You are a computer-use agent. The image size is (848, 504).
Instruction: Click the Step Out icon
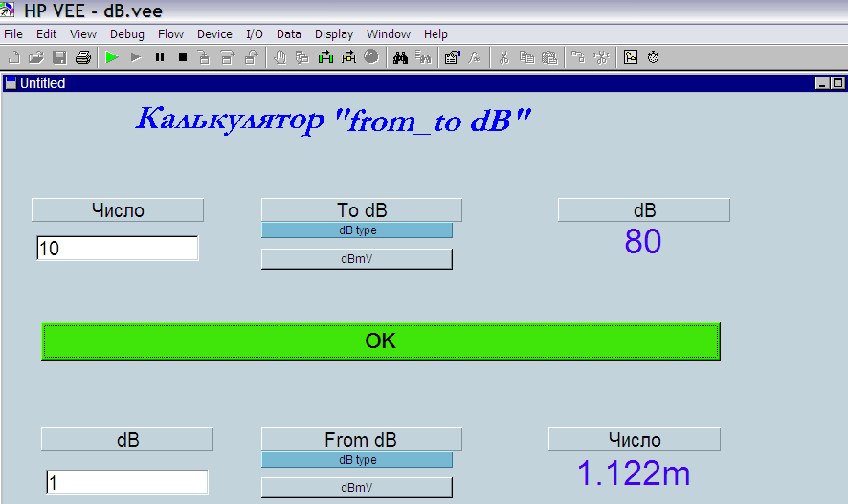[252, 57]
